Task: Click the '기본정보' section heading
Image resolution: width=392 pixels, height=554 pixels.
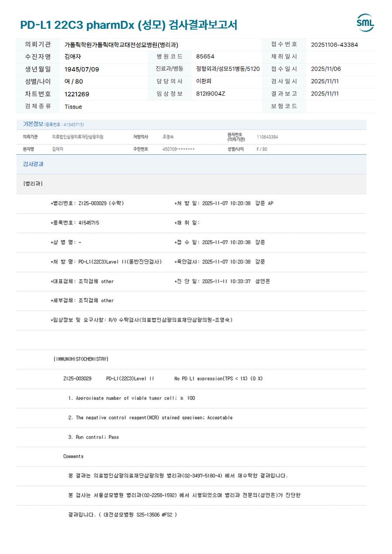Action: tap(33, 124)
